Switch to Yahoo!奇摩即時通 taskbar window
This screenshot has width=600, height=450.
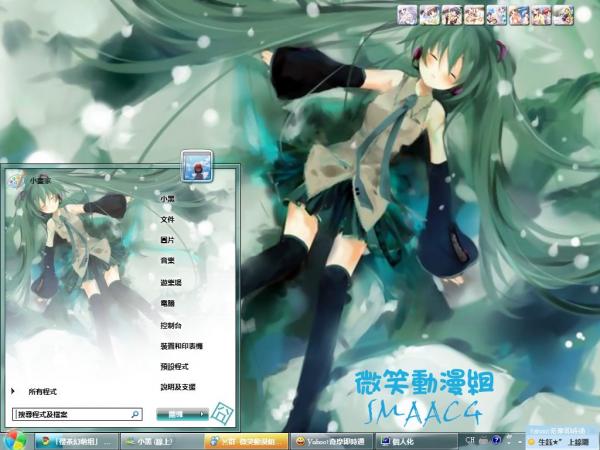pyautogui.click(x=331, y=442)
